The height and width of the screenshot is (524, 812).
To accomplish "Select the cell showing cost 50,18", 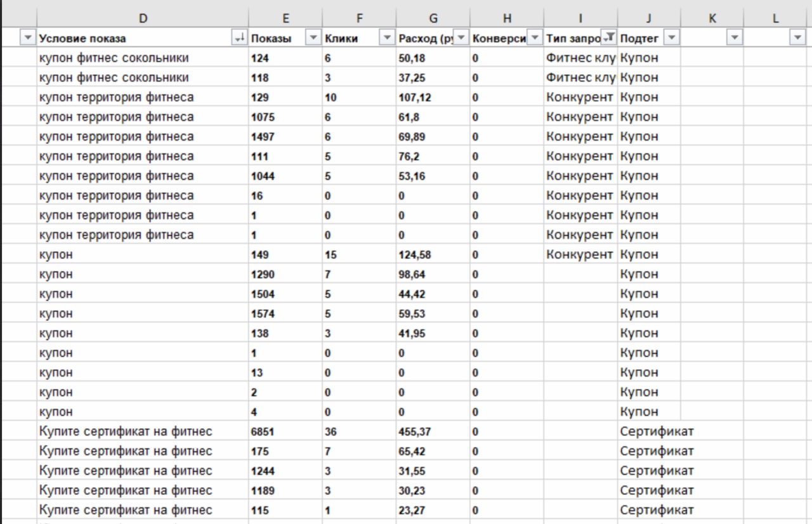I will click(433, 58).
